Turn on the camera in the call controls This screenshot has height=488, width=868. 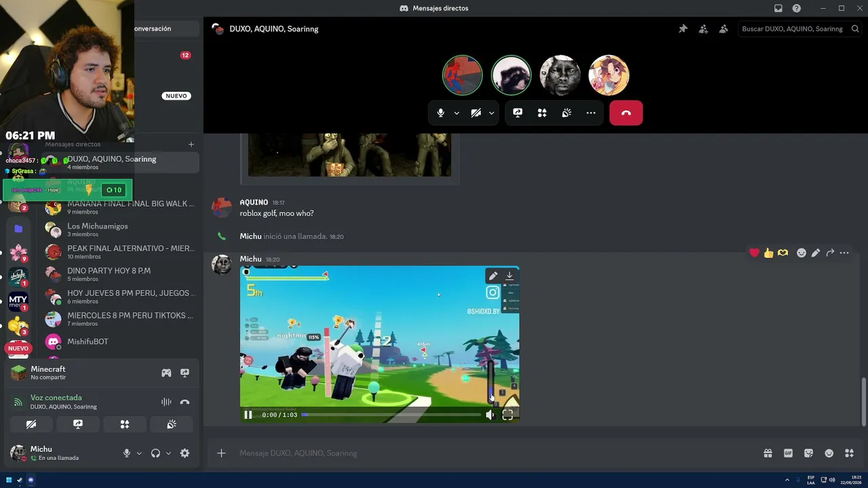[x=476, y=113]
